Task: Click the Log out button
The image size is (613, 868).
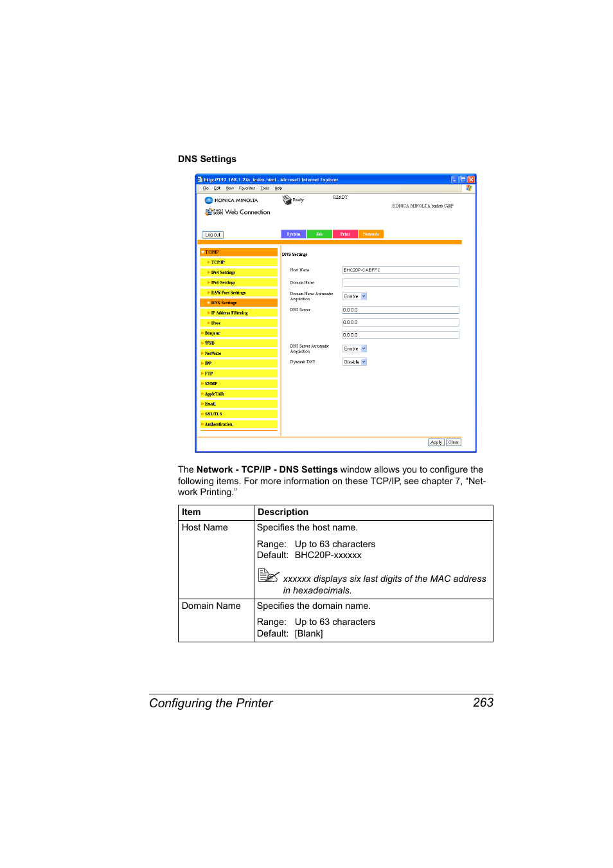Action: 213,235
